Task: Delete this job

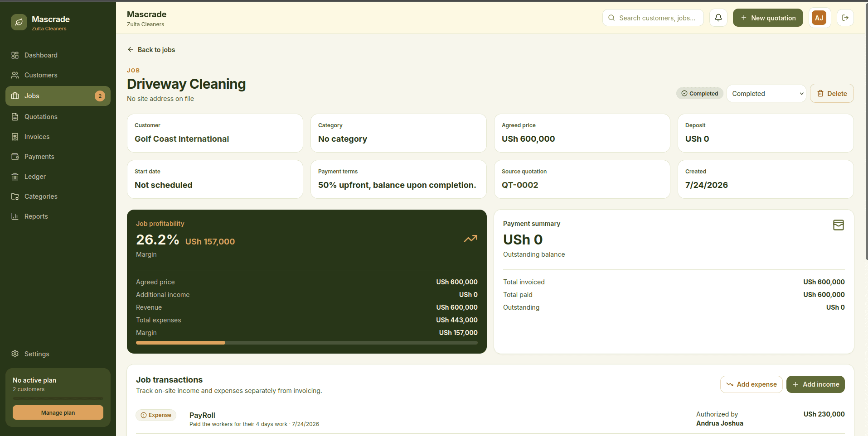Action: pos(832,93)
